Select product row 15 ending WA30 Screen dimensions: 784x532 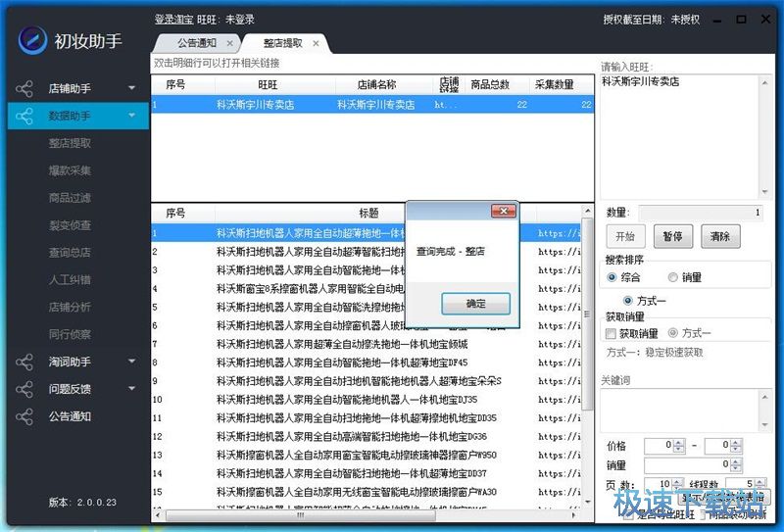click(367, 492)
